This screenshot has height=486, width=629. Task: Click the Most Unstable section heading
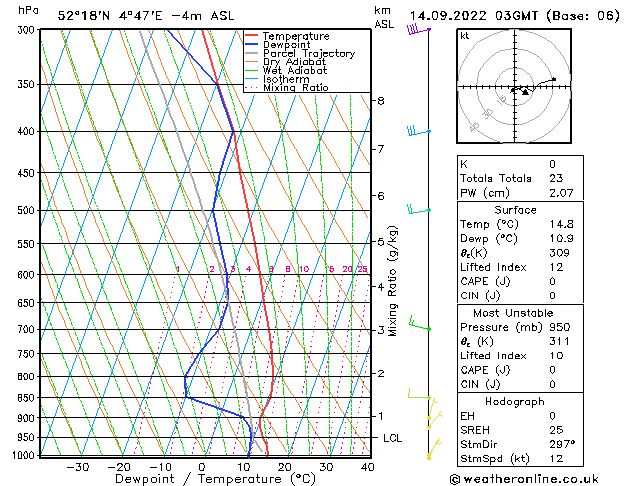pyautogui.click(x=513, y=313)
